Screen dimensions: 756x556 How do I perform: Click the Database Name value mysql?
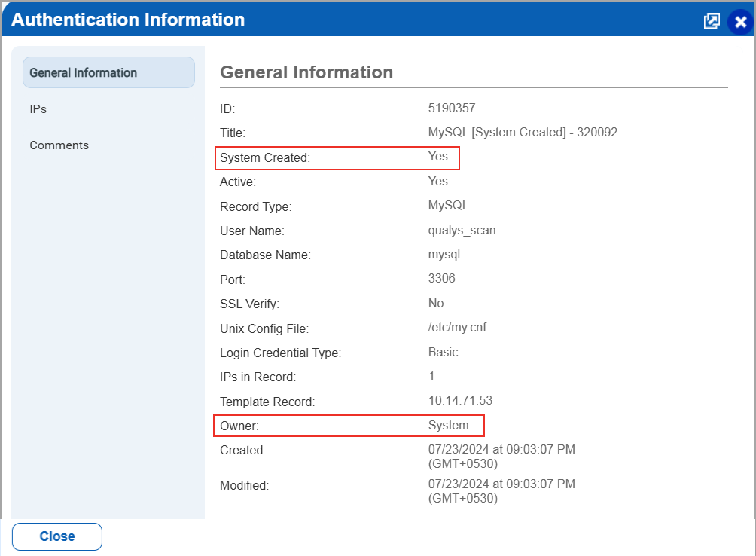(444, 255)
